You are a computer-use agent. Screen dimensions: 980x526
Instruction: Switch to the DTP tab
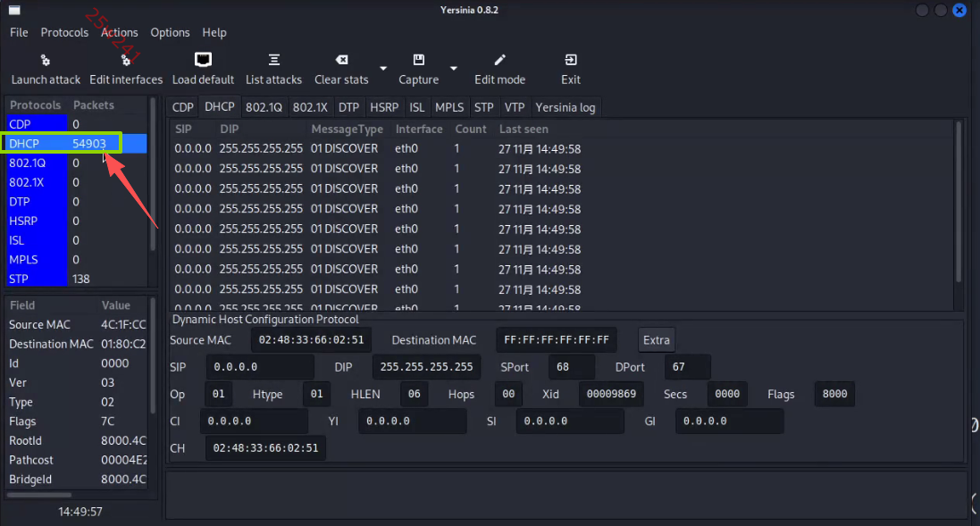pyautogui.click(x=348, y=107)
